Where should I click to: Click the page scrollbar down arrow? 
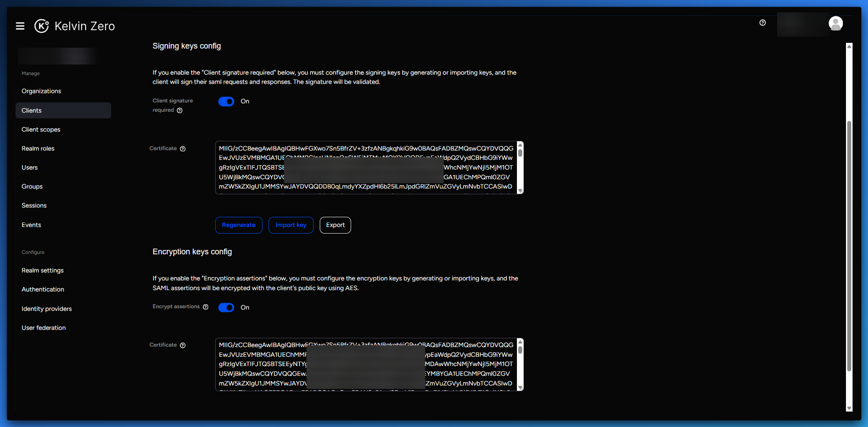click(x=849, y=408)
